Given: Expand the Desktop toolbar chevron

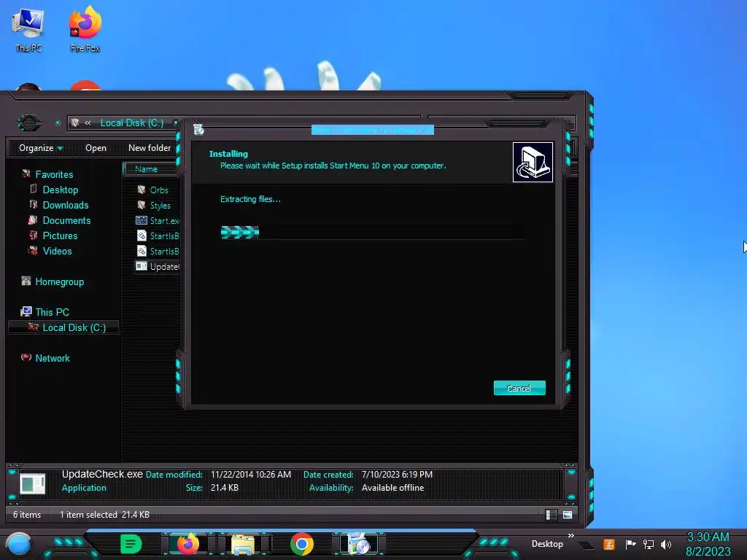Looking at the screenshot, I should pos(570,536).
